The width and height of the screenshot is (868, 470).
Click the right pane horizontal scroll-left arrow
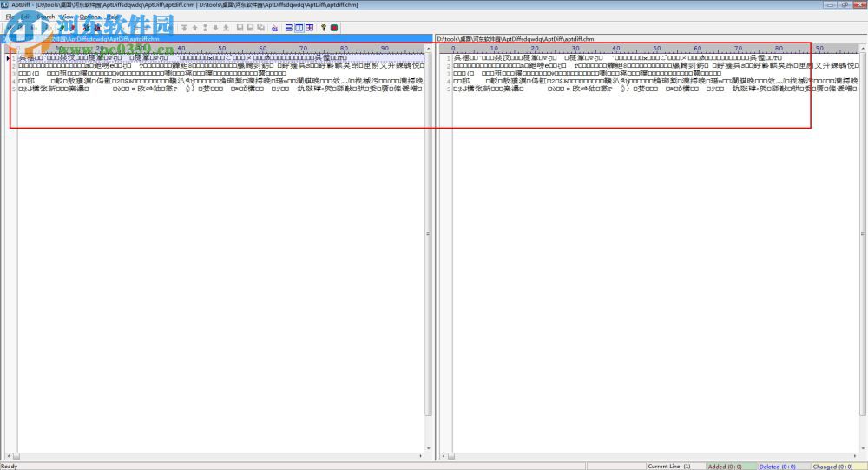(443, 456)
